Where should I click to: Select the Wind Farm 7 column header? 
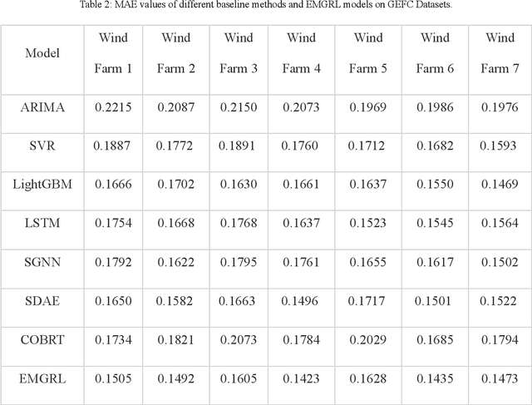tap(499, 52)
